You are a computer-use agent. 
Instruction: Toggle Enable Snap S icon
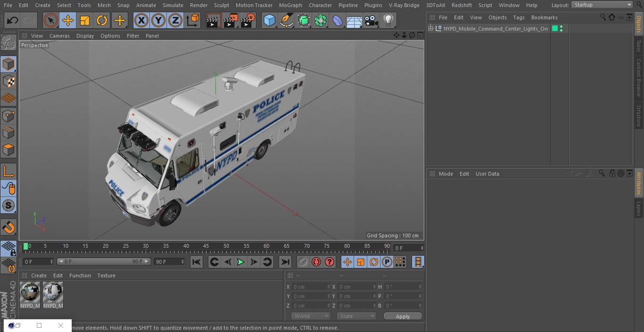pyautogui.click(x=8, y=206)
